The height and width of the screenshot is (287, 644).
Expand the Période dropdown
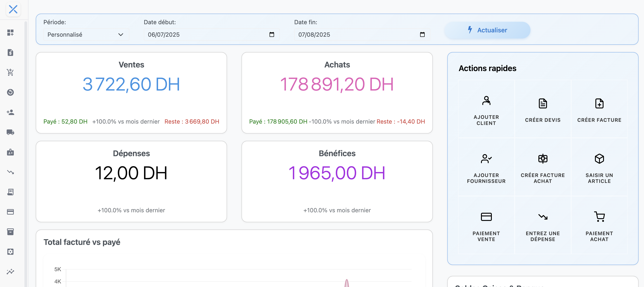(x=86, y=35)
